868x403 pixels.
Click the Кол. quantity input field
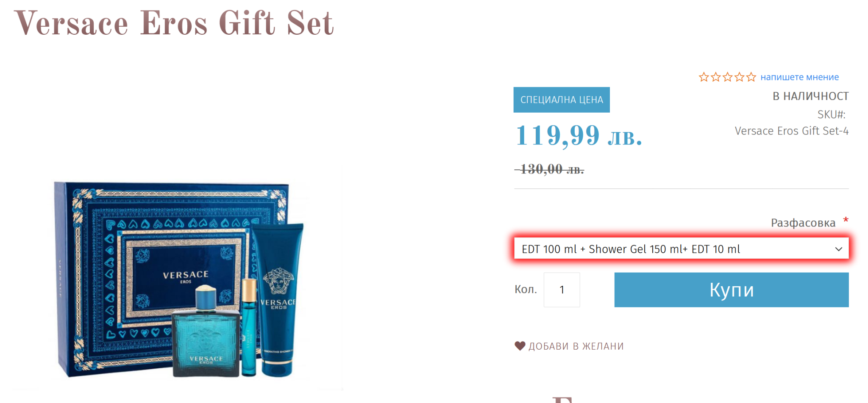562,290
